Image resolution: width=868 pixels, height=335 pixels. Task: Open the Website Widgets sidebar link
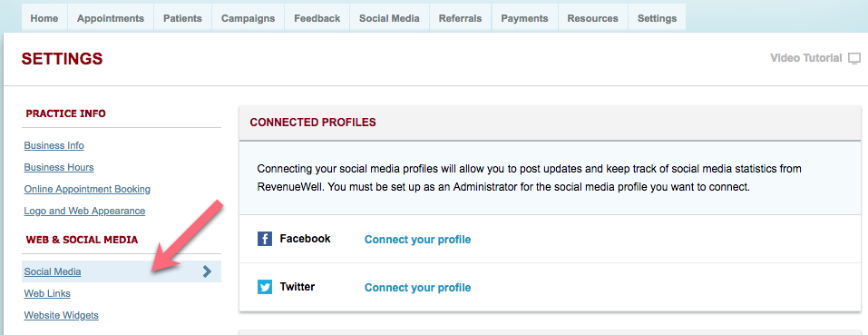(62, 316)
